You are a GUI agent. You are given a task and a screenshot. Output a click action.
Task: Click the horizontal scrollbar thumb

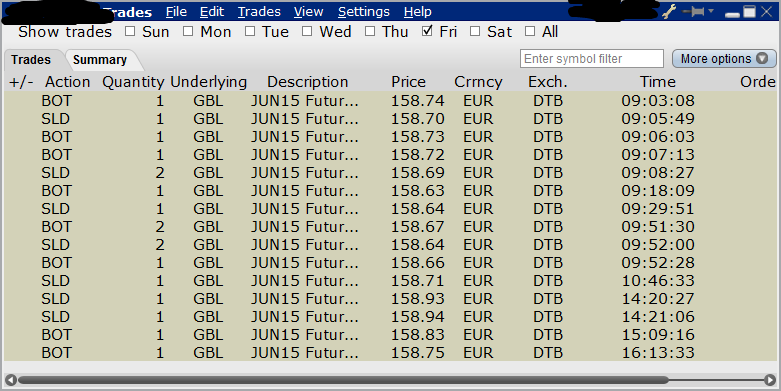pos(344,380)
